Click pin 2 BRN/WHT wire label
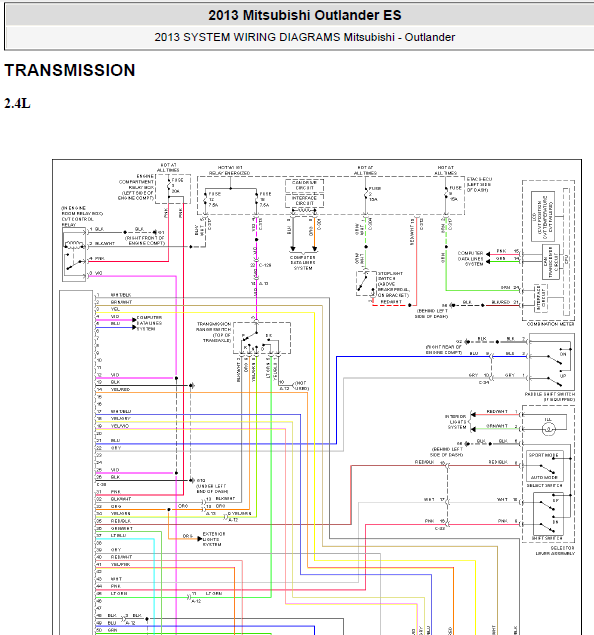594x635 pixels. (x=121, y=302)
